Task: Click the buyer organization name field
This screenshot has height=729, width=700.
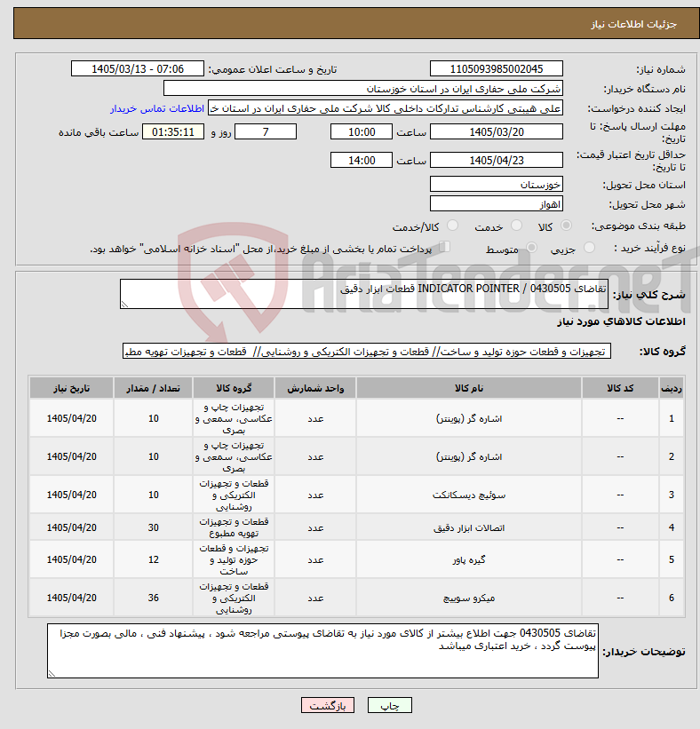Action: click(363, 88)
